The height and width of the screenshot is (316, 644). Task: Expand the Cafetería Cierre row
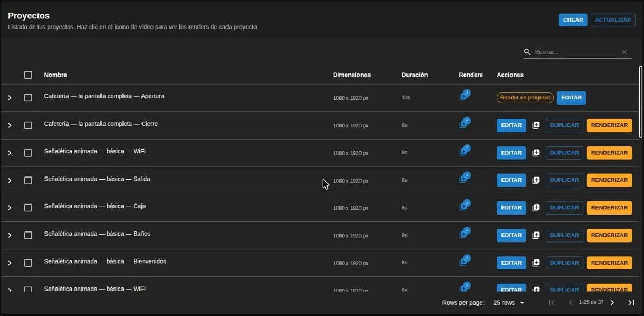[x=10, y=125]
